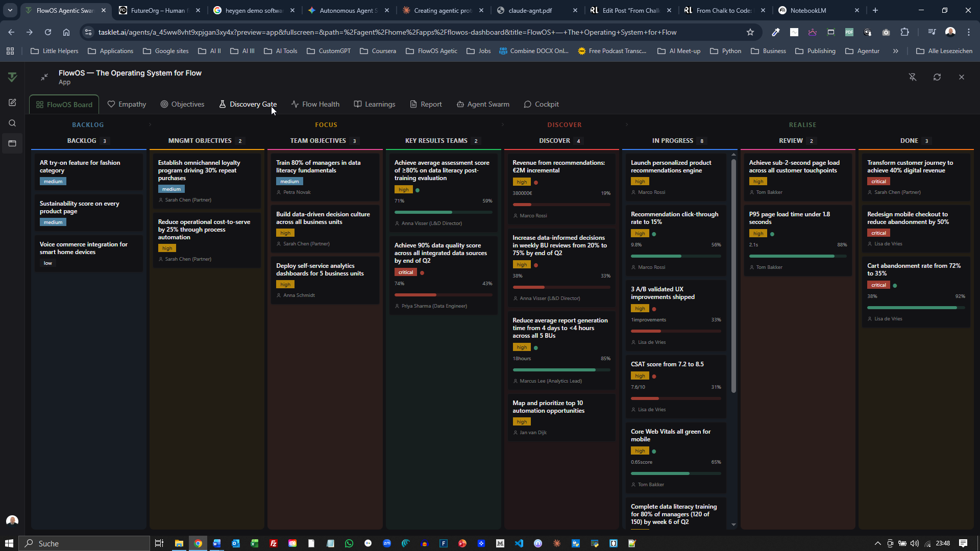Open Voice commerce integration backlog card
The height and width of the screenshot is (551, 980).
pyautogui.click(x=84, y=248)
